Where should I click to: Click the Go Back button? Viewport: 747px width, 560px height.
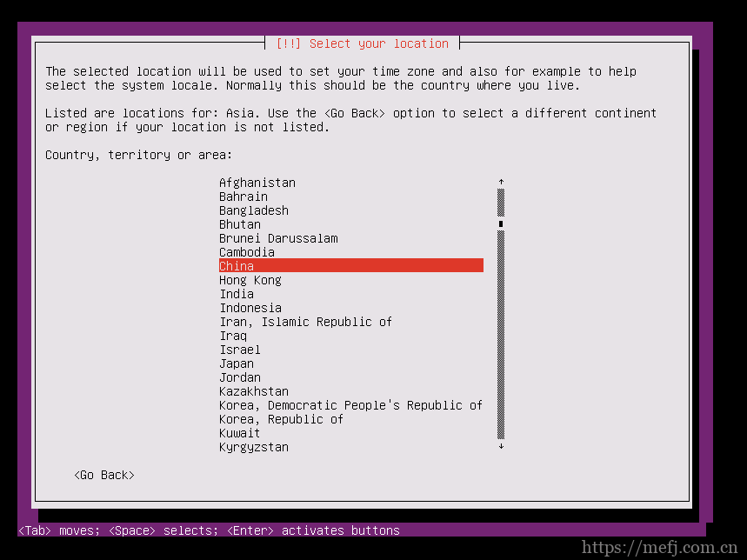[x=104, y=475]
